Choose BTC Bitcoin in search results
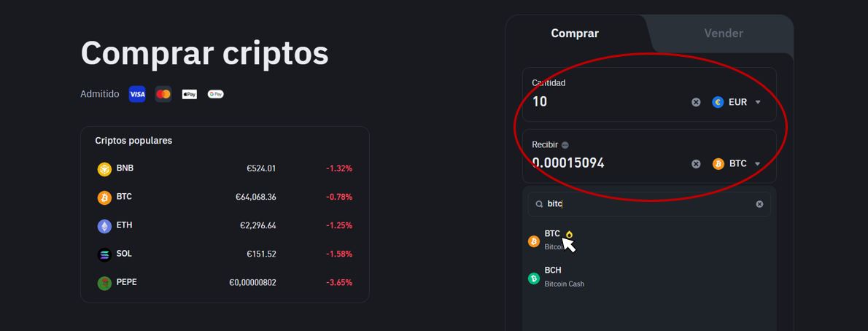Viewport: 868px width, 331px height. tap(552, 240)
